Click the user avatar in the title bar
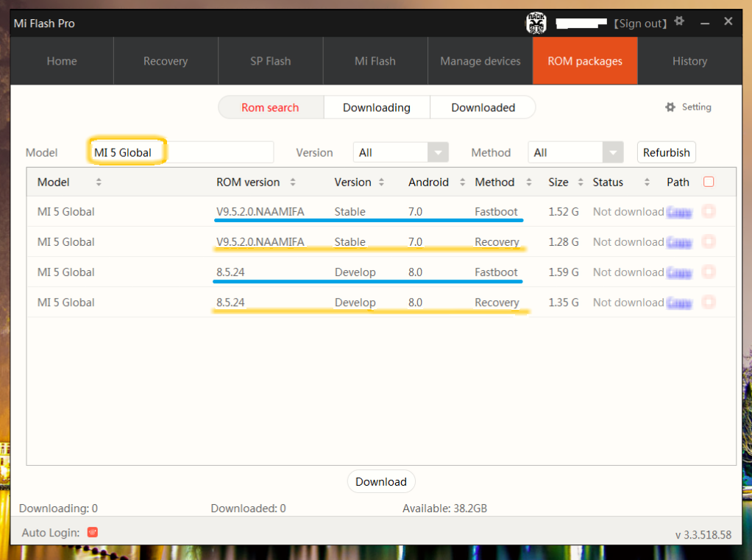Image resolution: width=752 pixels, height=560 pixels. coord(536,23)
